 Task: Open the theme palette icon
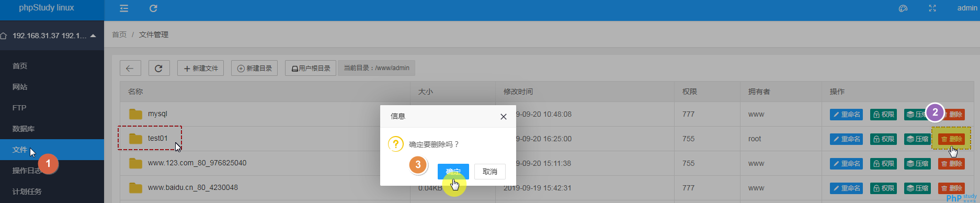[903, 8]
